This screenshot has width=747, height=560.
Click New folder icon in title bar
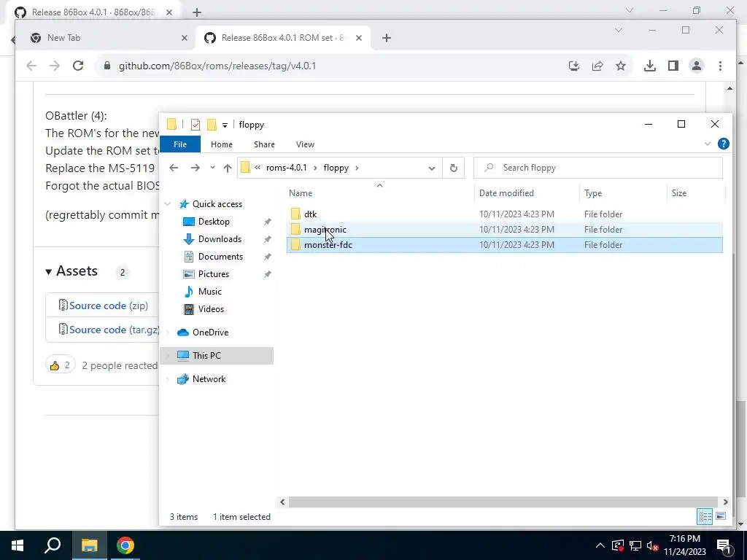tap(212, 125)
